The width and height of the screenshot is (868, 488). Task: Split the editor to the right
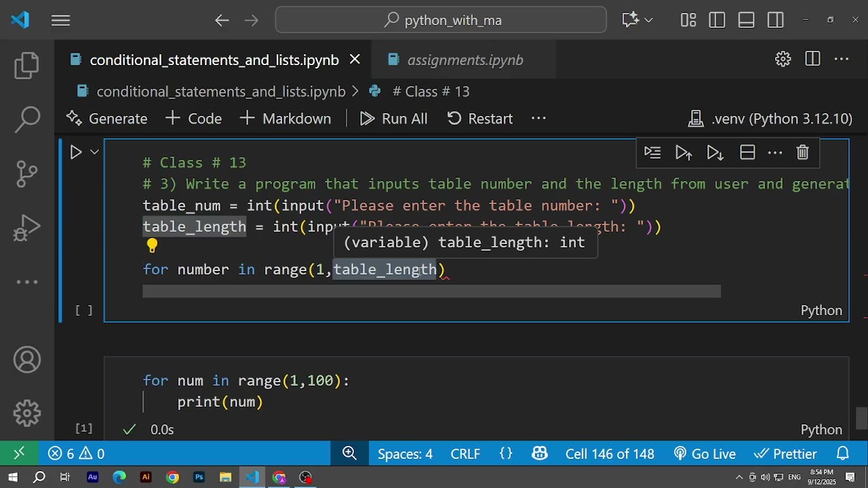812,59
